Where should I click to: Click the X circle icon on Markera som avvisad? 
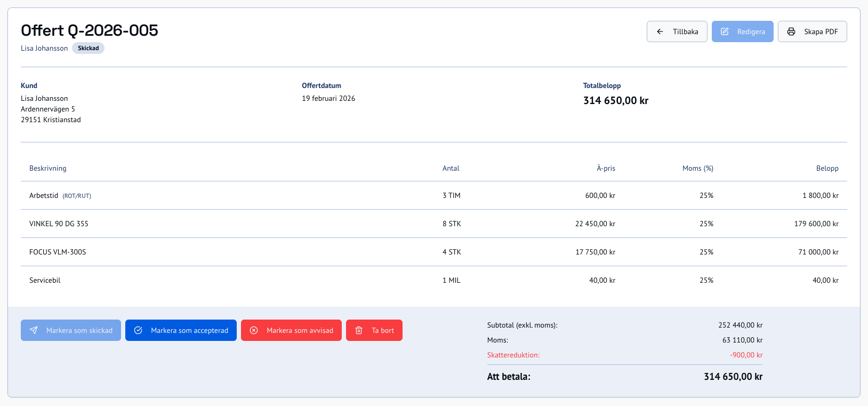click(x=254, y=330)
